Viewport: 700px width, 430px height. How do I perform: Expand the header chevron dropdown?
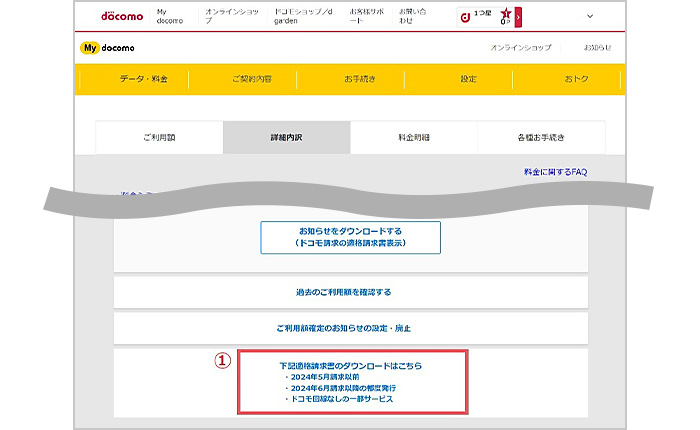pyautogui.click(x=590, y=16)
